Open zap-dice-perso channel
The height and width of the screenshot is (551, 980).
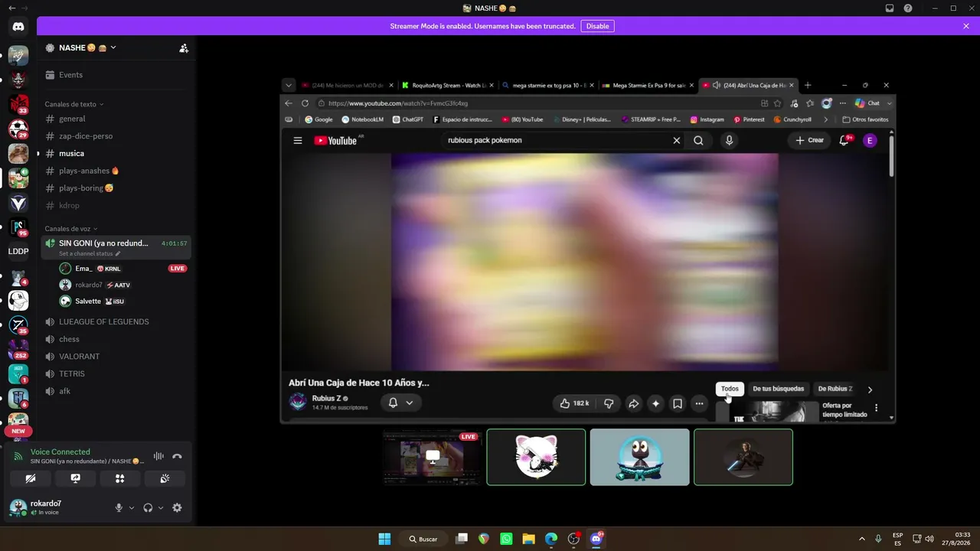(116, 136)
